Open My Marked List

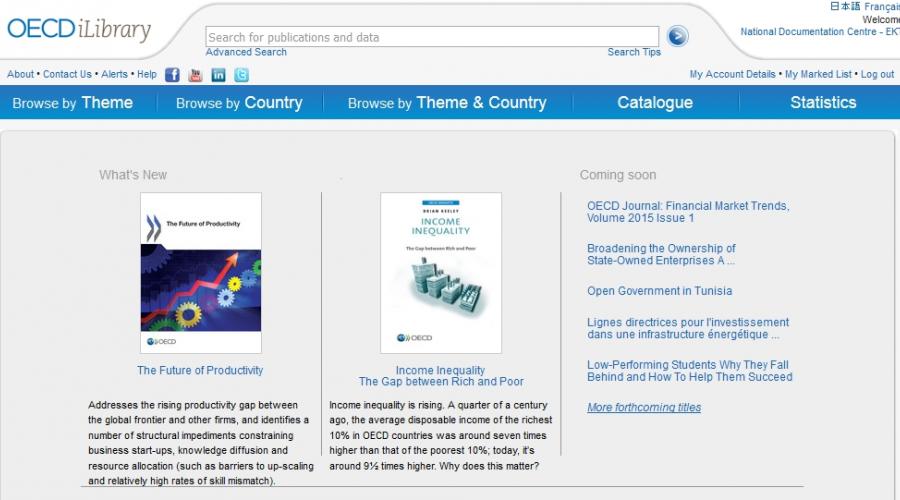click(818, 74)
